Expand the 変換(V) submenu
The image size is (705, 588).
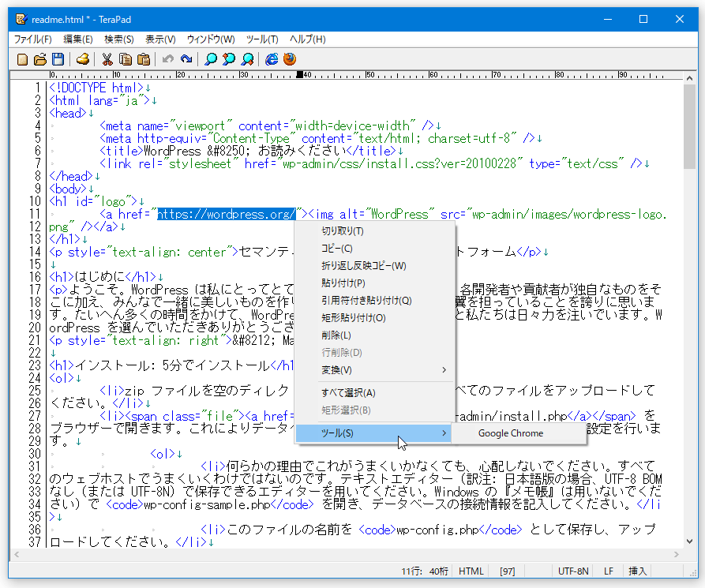tap(374, 370)
